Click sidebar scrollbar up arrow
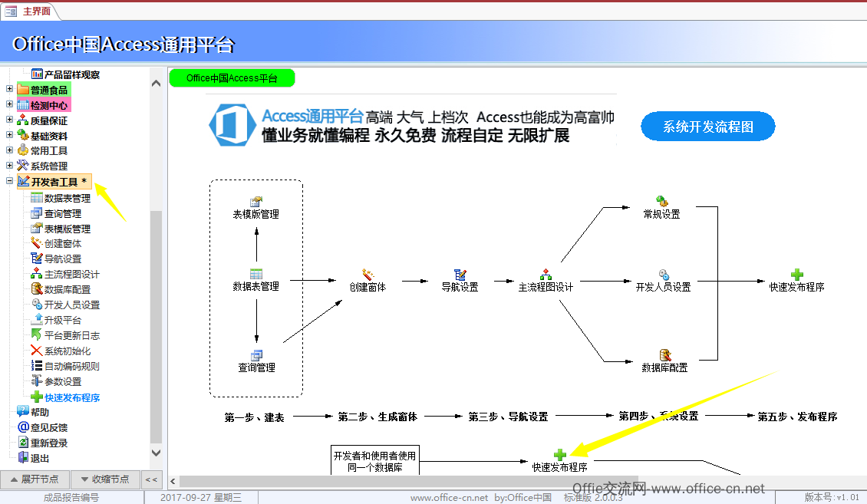The height and width of the screenshot is (504, 867). coord(156,84)
